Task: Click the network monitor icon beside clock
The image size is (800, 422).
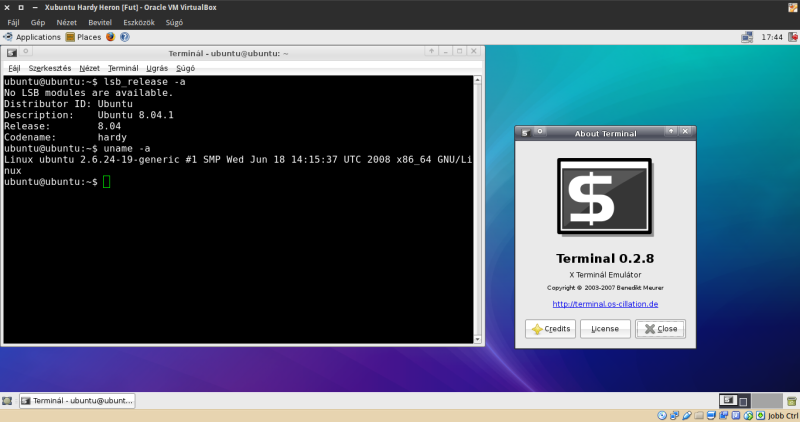Action: (747, 37)
